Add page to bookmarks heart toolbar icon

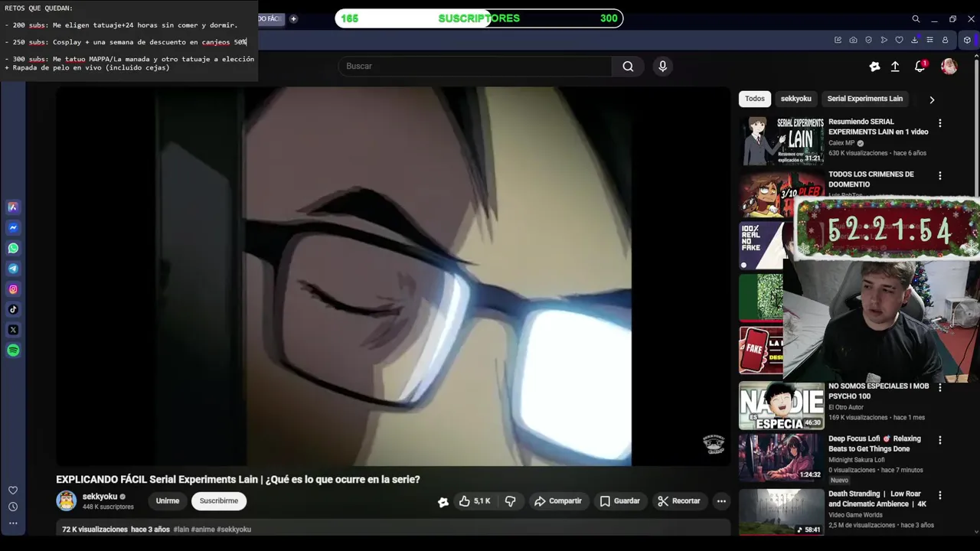point(899,40)
